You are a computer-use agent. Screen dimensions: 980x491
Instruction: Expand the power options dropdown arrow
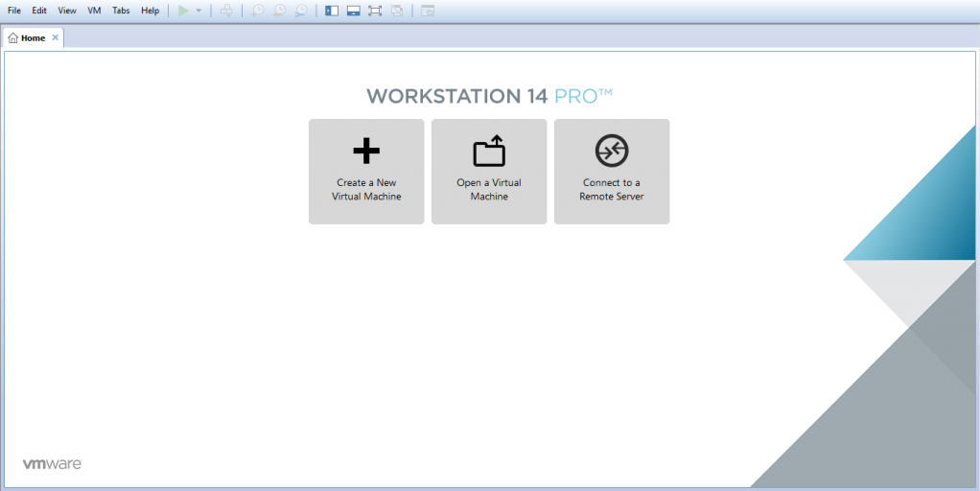click(198, 11)
